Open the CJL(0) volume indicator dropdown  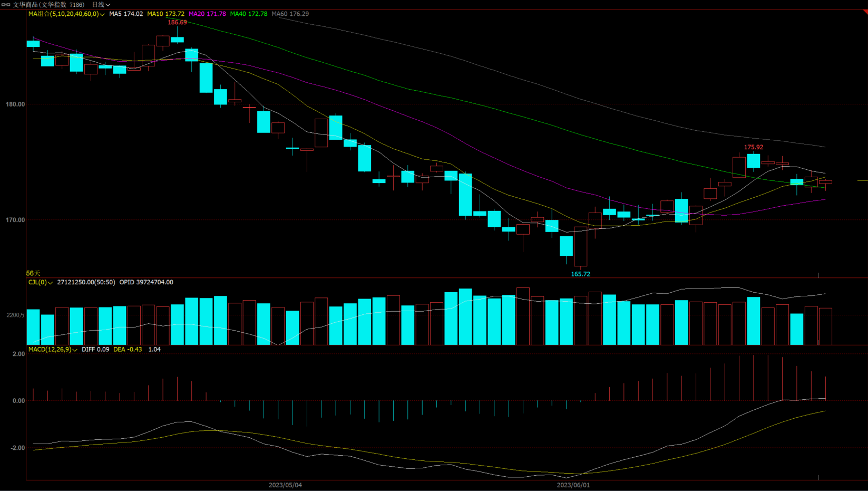(x=41, y=283)
